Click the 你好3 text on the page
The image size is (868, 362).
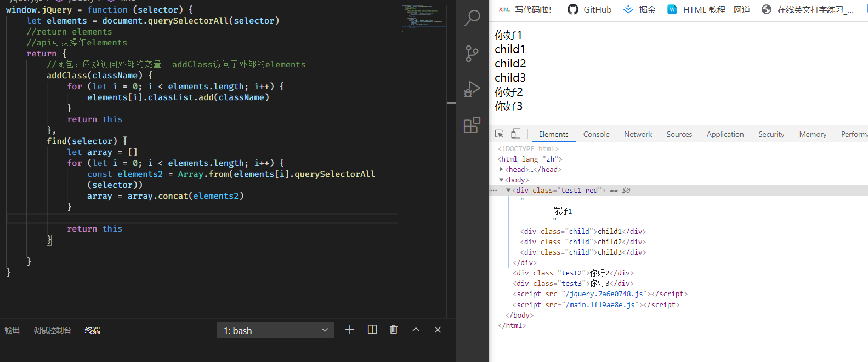[508, 106]
